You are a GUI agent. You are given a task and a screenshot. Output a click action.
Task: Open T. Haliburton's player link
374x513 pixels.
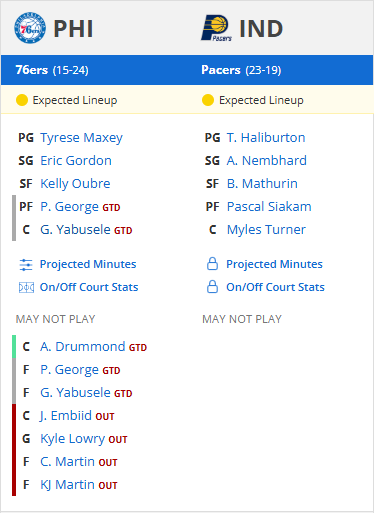[266, 138]
